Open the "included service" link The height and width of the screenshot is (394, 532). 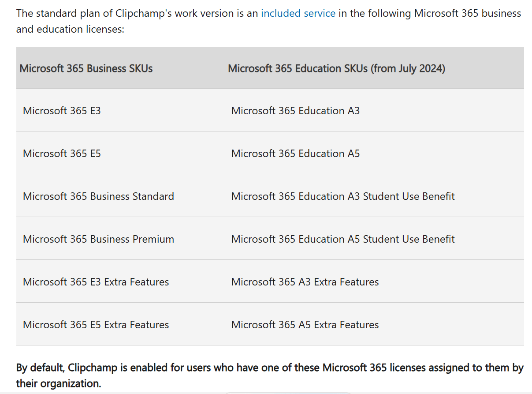pos(298,13)
